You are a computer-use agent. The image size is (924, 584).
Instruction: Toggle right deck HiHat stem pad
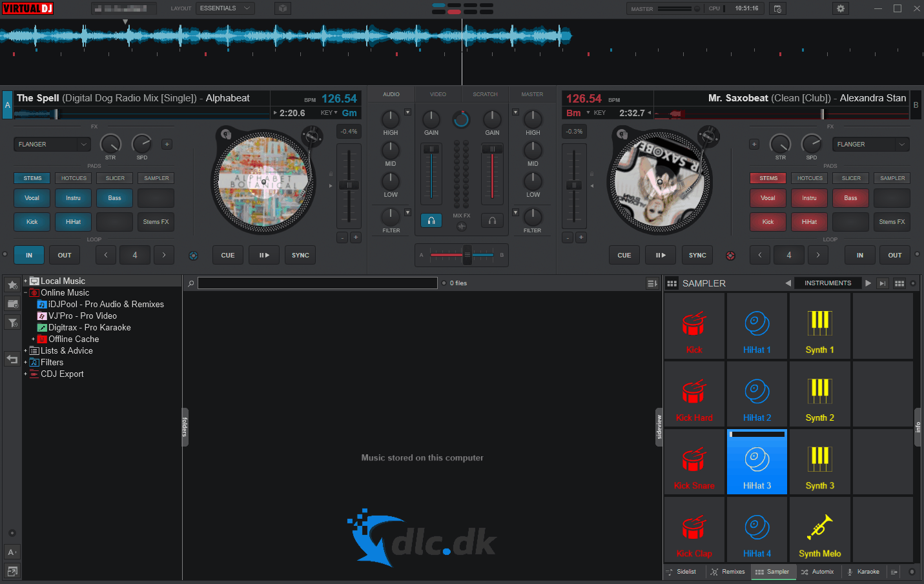tap(809, 222)
